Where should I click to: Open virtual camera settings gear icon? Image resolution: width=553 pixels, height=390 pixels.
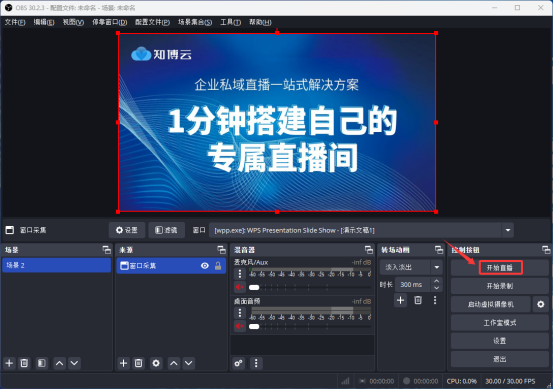(x=541, y=304)
